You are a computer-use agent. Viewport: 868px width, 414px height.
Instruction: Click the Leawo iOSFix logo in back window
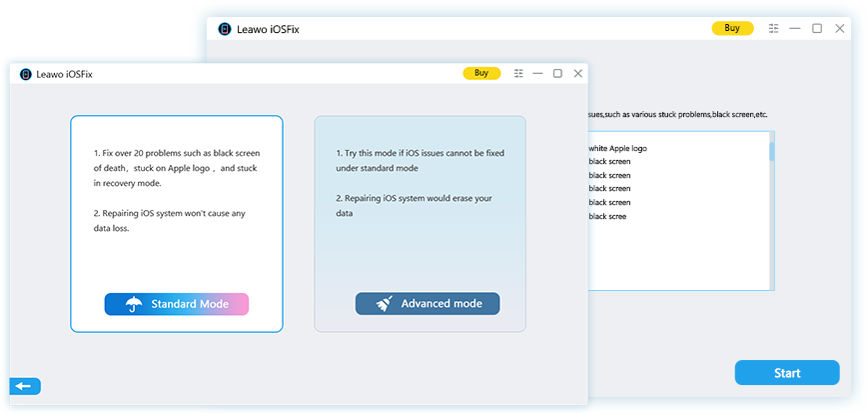[224, 29]
